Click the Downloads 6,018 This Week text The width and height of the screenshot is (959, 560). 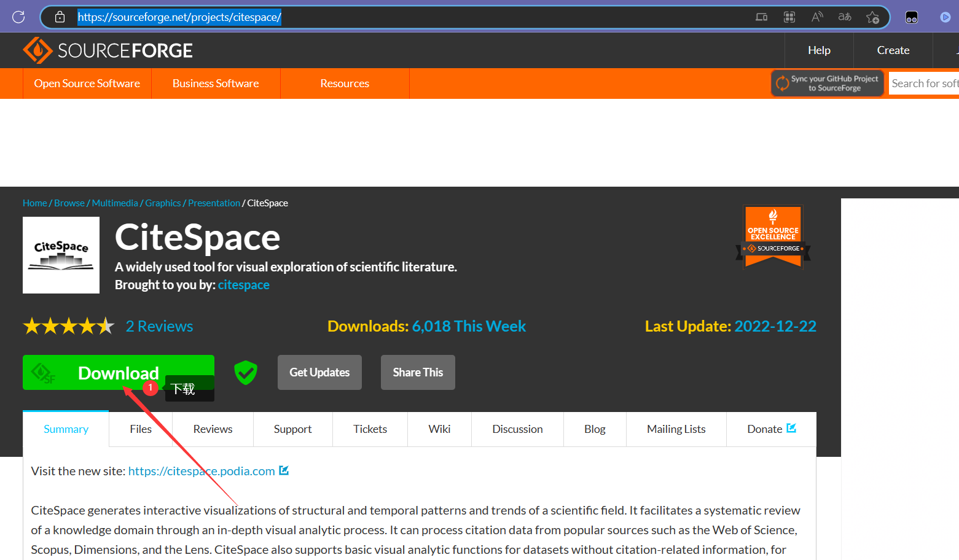[426, 326]
